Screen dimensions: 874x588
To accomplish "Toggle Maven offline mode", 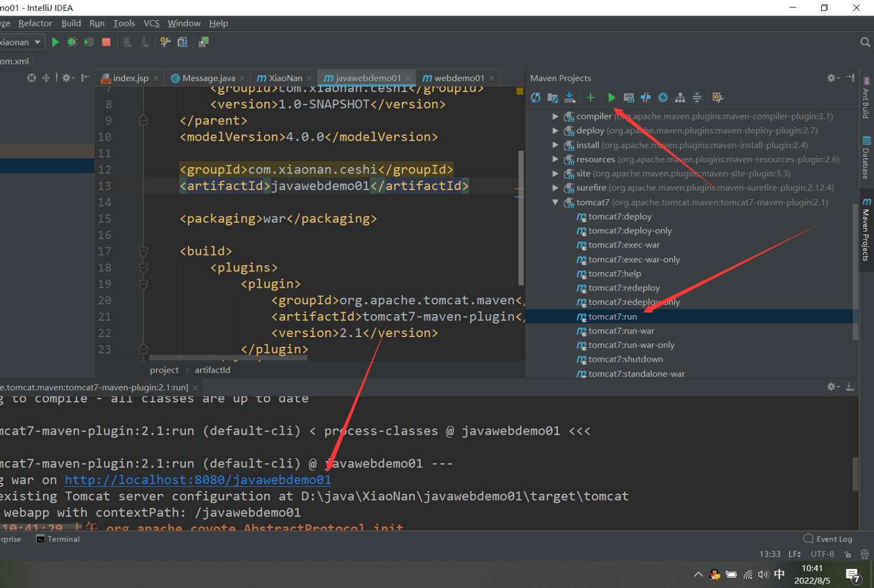I will [x=646, y=98].
